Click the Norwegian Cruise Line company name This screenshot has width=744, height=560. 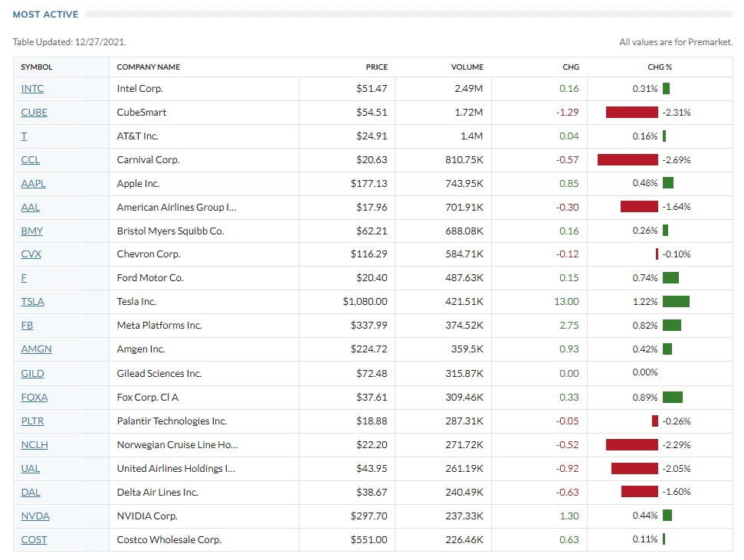click(x=177, y=445)
